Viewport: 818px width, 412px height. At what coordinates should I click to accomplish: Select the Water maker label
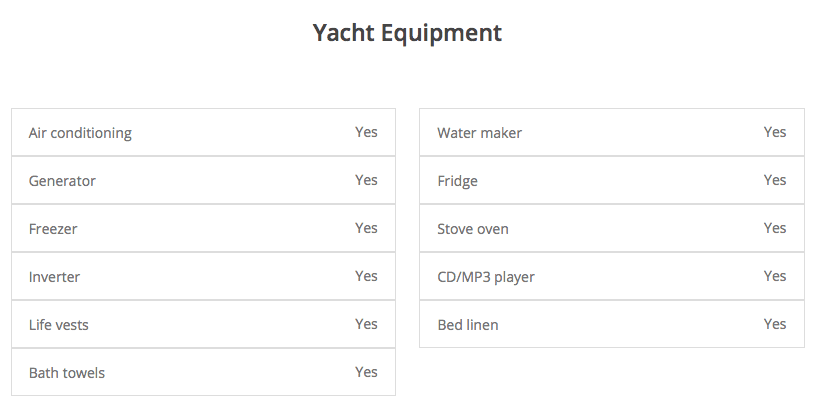click(x=479, y=133)
